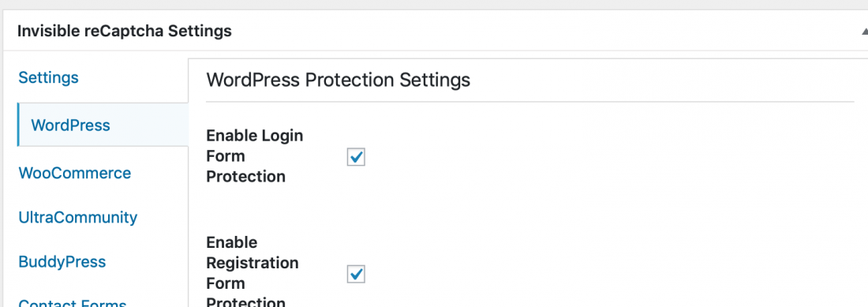
Task: Switch to the WooCommerce protection tab
Action: (75, 173)
